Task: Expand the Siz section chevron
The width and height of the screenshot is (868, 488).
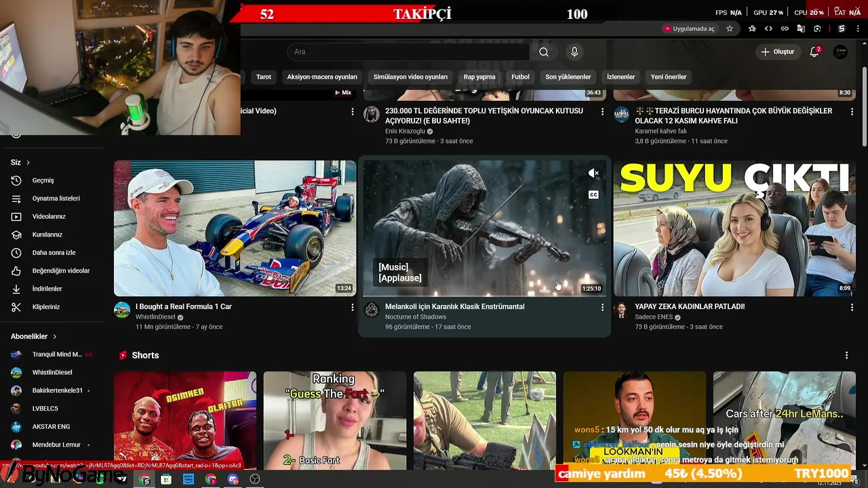Action: tap(28, 163)
